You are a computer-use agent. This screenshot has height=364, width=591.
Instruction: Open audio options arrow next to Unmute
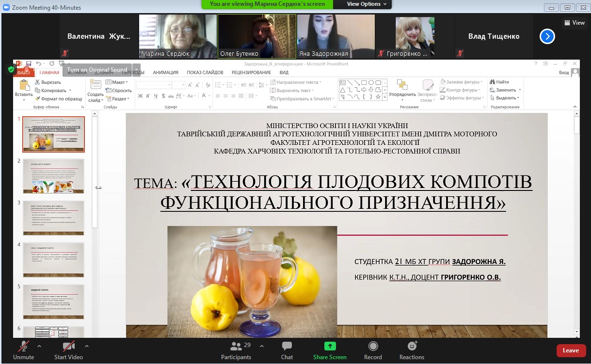click(x=39, y=346)
